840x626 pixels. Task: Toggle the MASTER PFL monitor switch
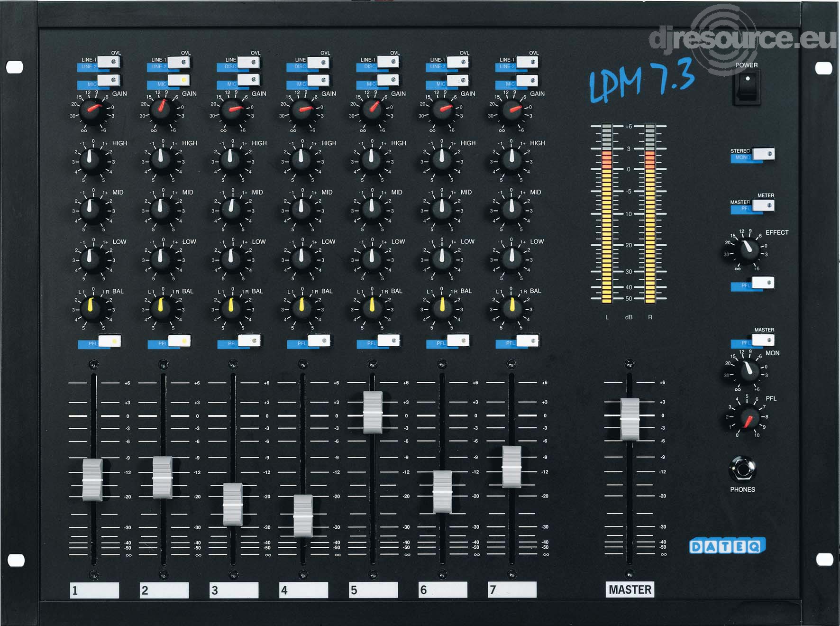[x=763, y=340]
